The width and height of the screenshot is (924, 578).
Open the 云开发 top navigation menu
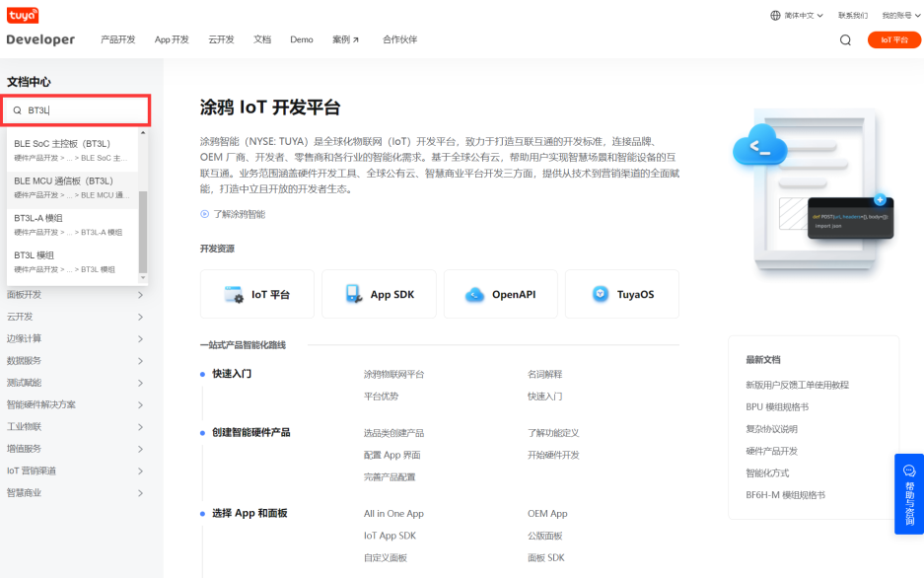[x=221, y=39]
